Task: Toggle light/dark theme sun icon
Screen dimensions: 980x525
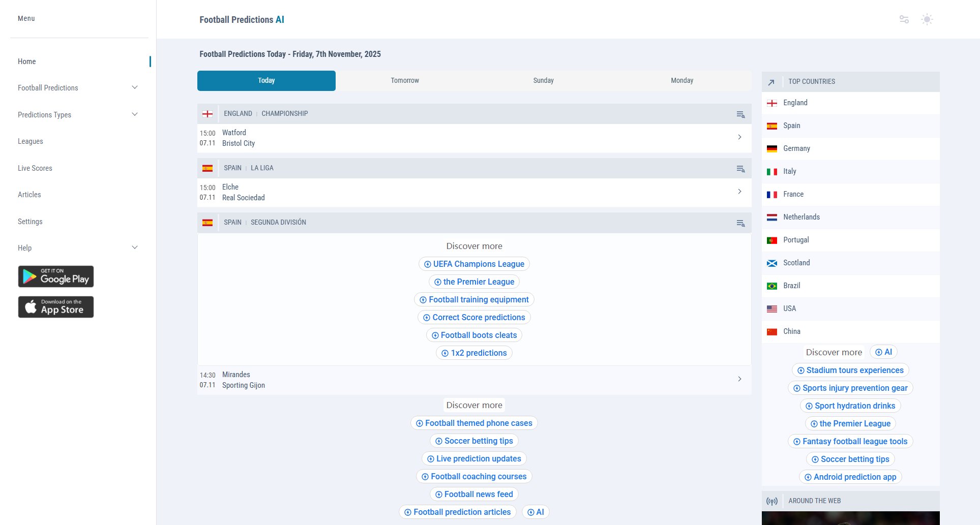Action: pos(927,19)
